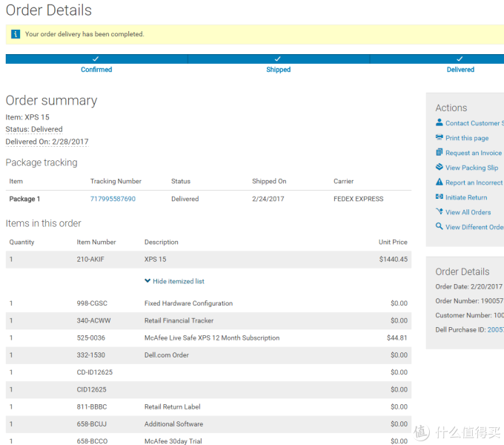Collapse the itemized list chevron

click(147, 280)
